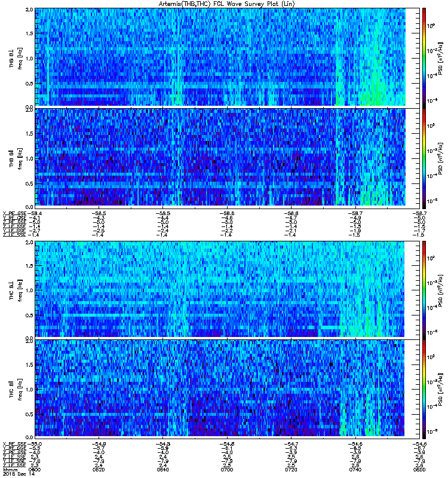Viewport: 448px width, 478px height.
Task: Click the X_RE_GSE value -55.0
Action: (35, 444)
